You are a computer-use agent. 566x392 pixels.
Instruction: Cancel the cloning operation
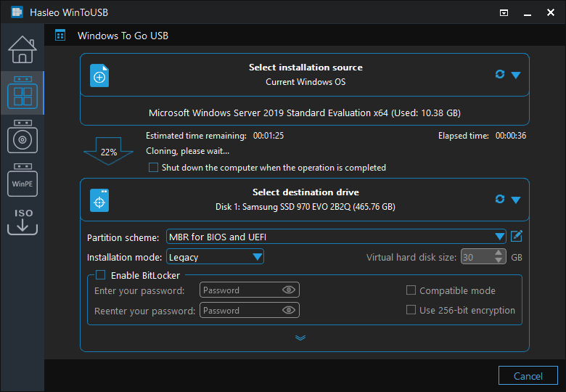point(528,376)
